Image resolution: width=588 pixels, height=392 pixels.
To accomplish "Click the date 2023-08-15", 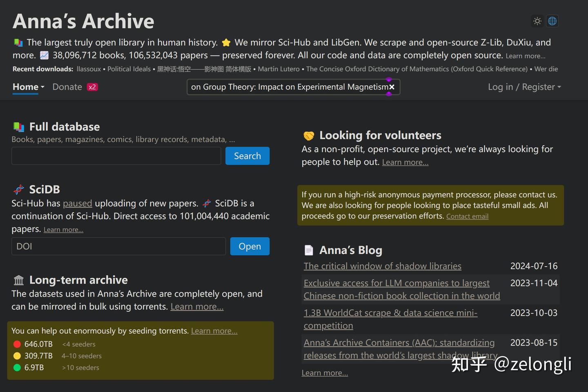I will coord(534,343).
